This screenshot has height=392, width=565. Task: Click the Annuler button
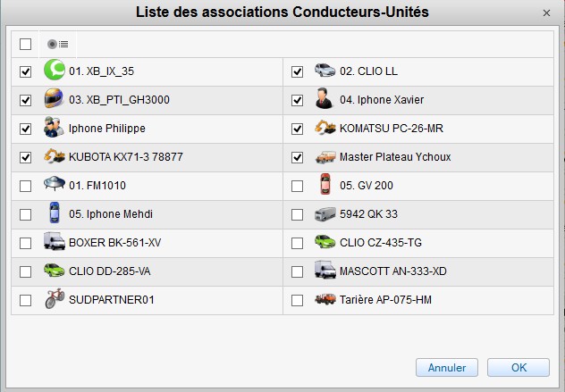[447, 368]
